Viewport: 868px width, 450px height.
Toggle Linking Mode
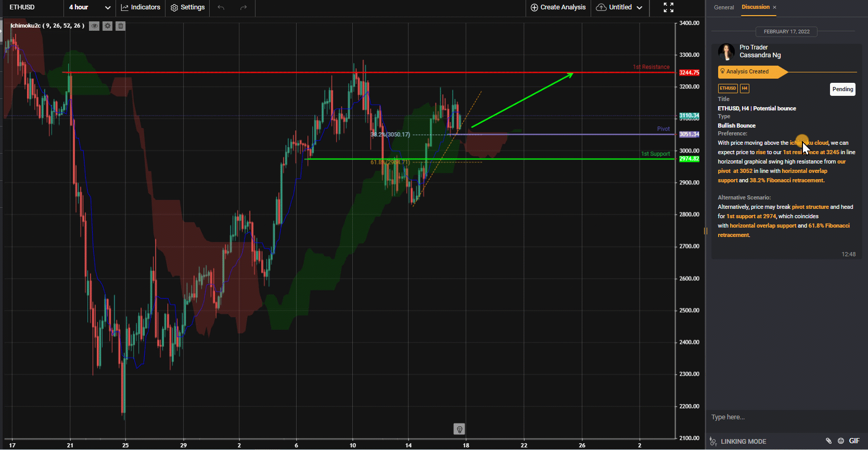pyautogui.click(x=738, y=441)
